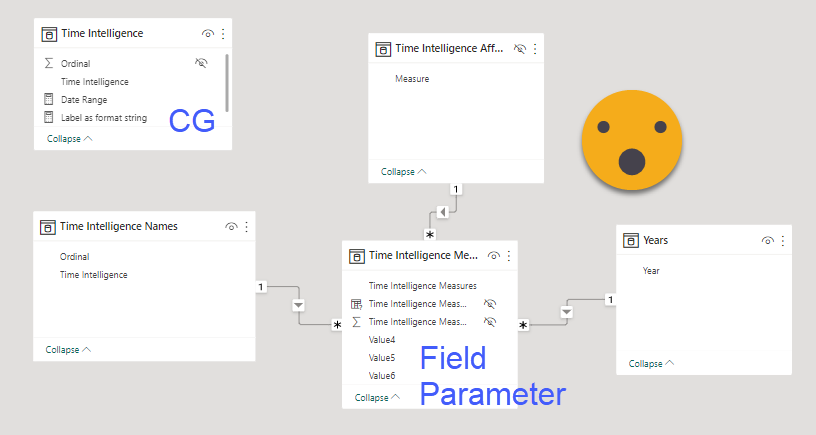Collapse the Time Intelligence Names table

pos(68,350)
